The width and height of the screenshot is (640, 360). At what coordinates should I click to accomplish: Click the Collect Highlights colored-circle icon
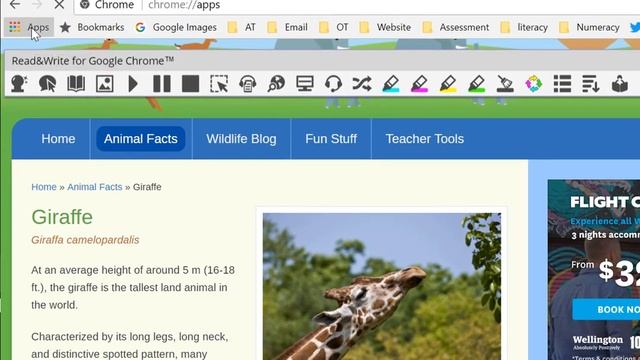pyautogui.click(x=533, y=84)
